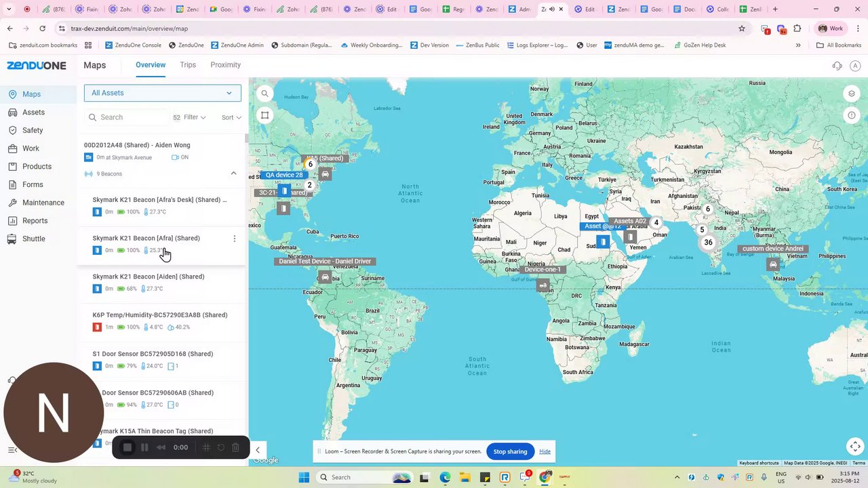This screenshot has width=868, height=488.
Task: Click the Assets A02 map marker label
Action: coord(630,221)
